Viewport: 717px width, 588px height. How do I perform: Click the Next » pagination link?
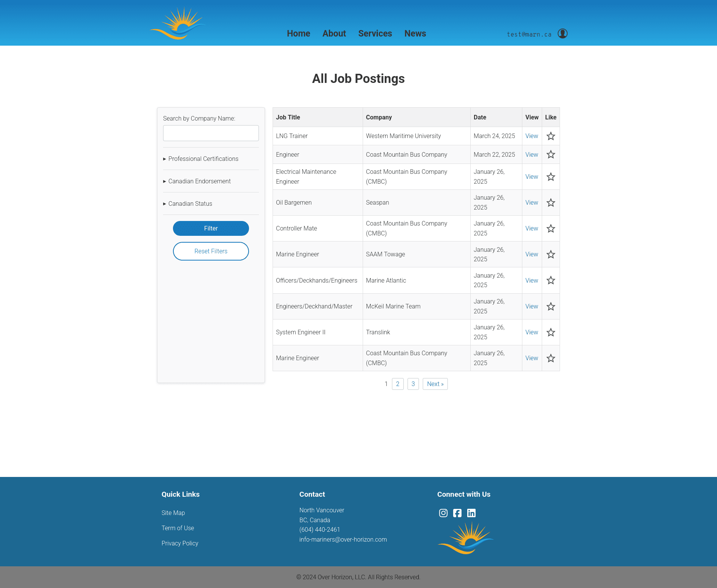coord(435,384)
